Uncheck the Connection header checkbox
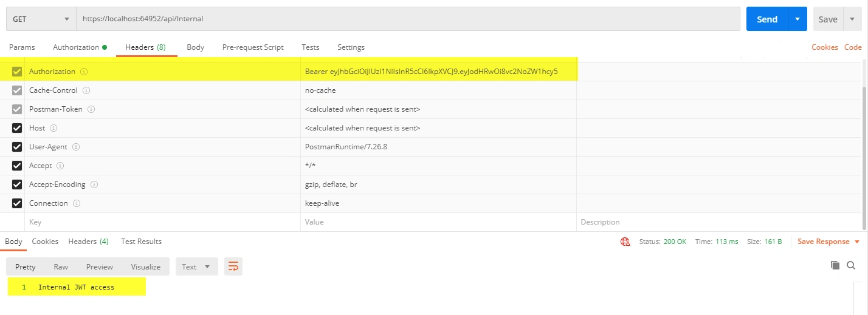This screenshot has height=315, width=868. click(17, 203)
